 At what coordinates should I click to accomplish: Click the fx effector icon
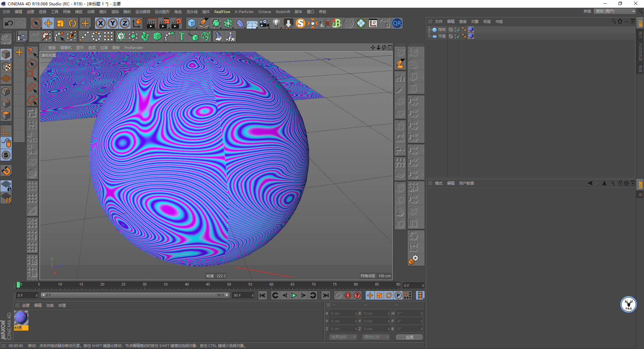coord(230,36)
